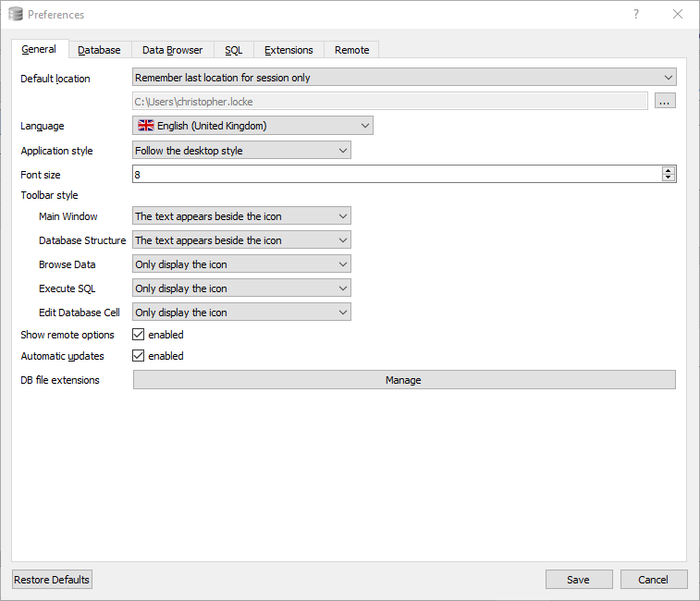Open the Application style dropdown
The width and height of the screenshot is (700, 601).
241,151
